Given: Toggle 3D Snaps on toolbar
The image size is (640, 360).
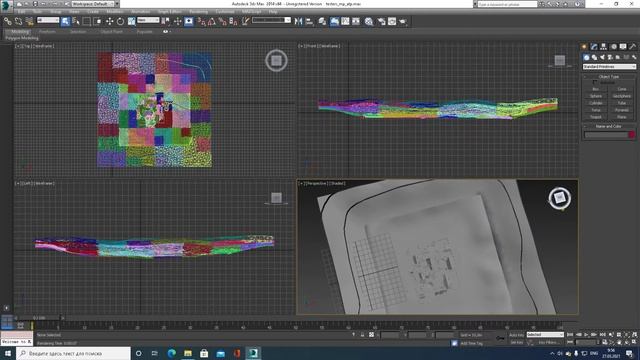Looking at the screenshot, I should pyautogui.click(x=202, y=21).
